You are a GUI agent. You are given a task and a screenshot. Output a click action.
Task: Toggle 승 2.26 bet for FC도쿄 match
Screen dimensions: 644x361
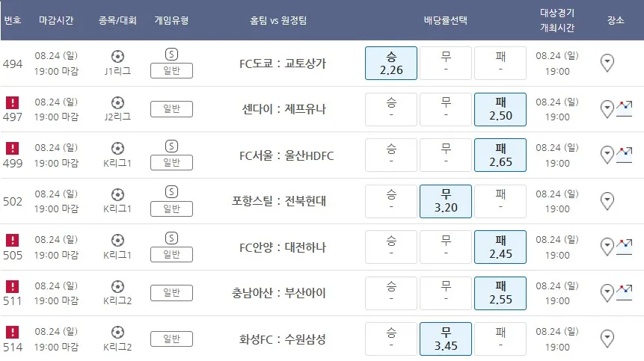tap(391, 63)
